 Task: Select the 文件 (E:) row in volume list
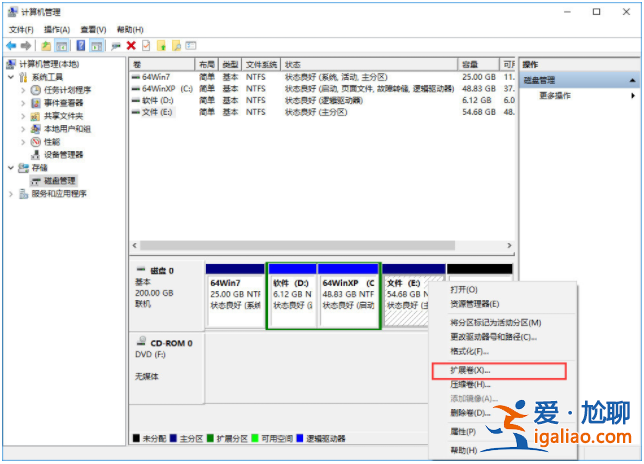322,112
